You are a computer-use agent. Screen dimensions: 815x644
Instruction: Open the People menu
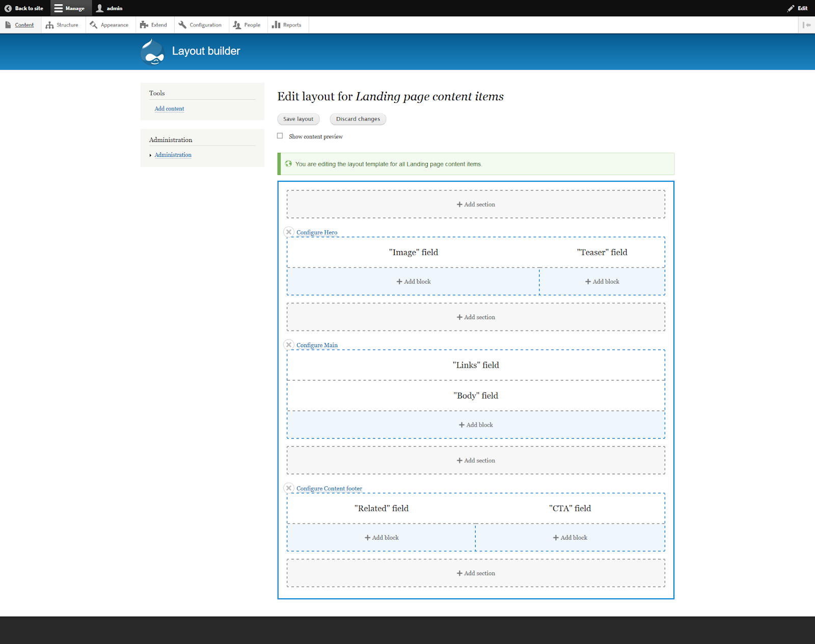point(247,25)
